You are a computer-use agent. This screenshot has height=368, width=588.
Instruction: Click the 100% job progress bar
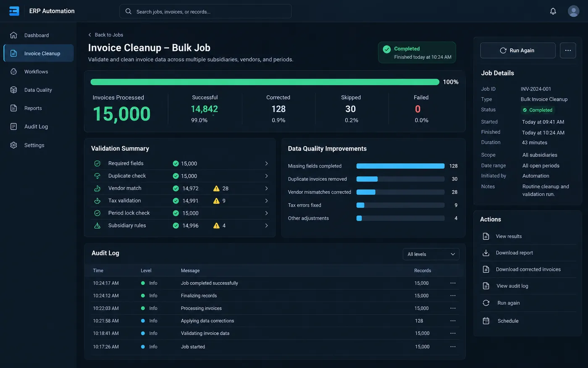[265, 82]
